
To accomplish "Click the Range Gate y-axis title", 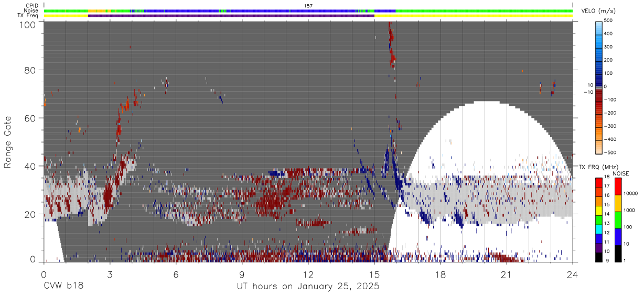I will coord(8,142).
